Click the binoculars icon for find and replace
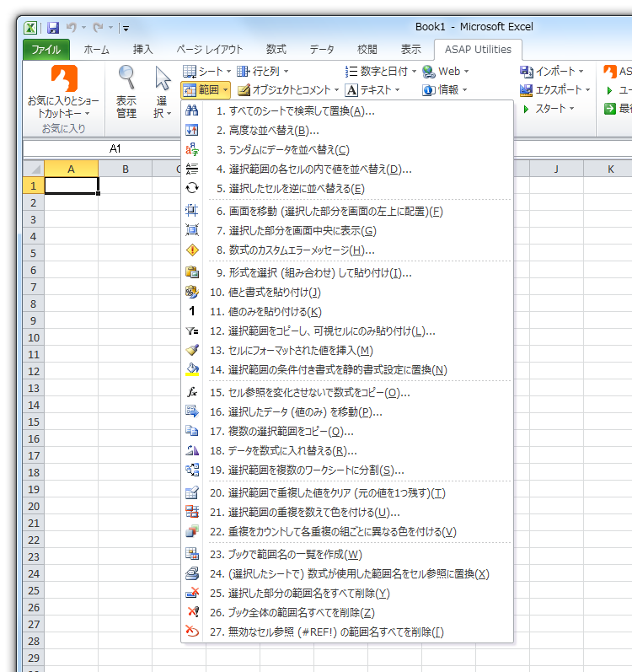 192,110
